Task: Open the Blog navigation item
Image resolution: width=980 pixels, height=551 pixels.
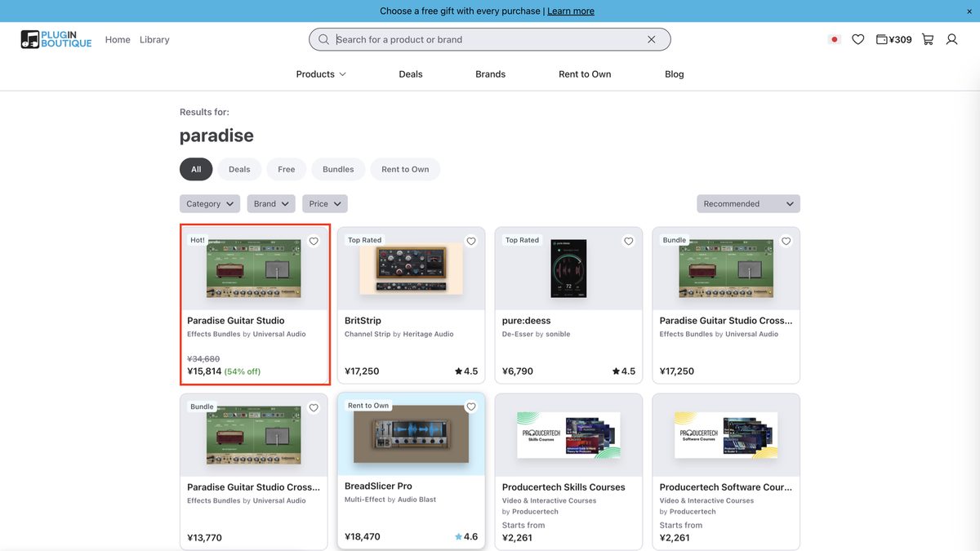Action: tap(675, 74)
